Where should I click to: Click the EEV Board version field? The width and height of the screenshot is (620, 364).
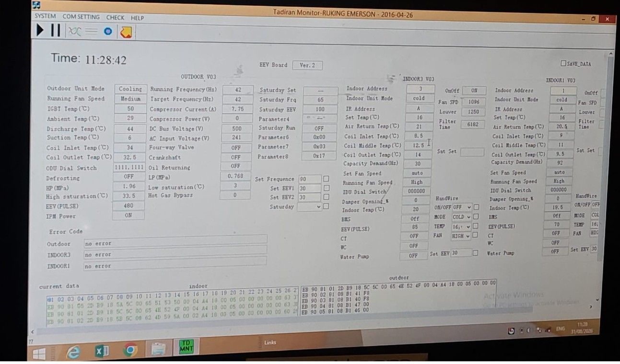(307, 65)
